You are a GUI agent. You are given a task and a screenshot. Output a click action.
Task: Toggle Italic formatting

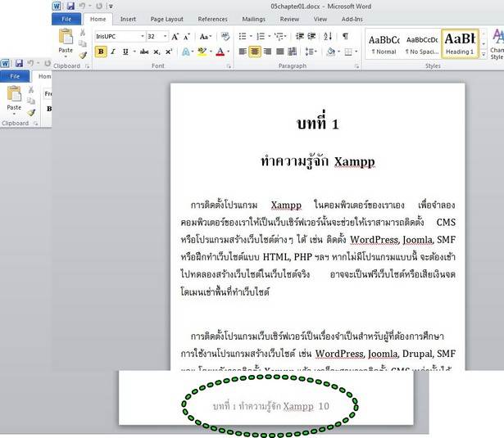point(113,52)
